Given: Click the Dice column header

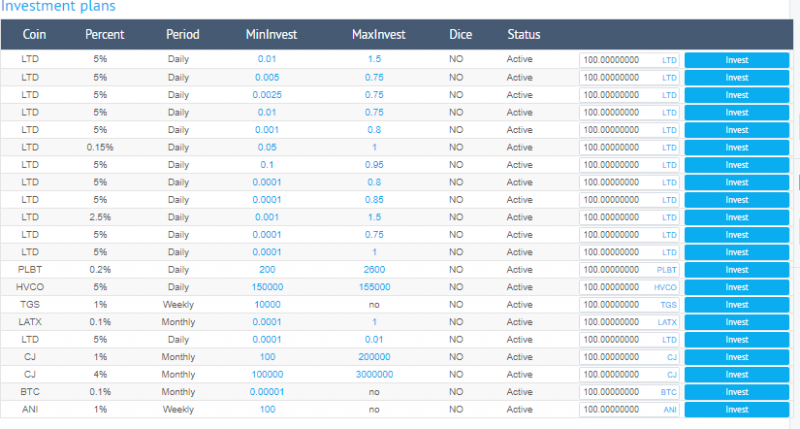Looking at the screenshot, I should click(460, 34).
